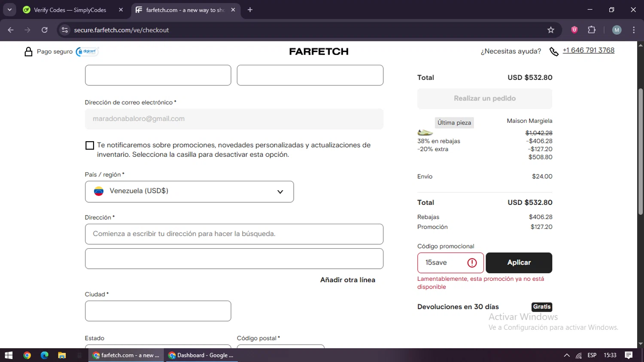This screenshot has width=644, height=362.
Task: Open the Windows notification center icon
Action: coord(629,355)
